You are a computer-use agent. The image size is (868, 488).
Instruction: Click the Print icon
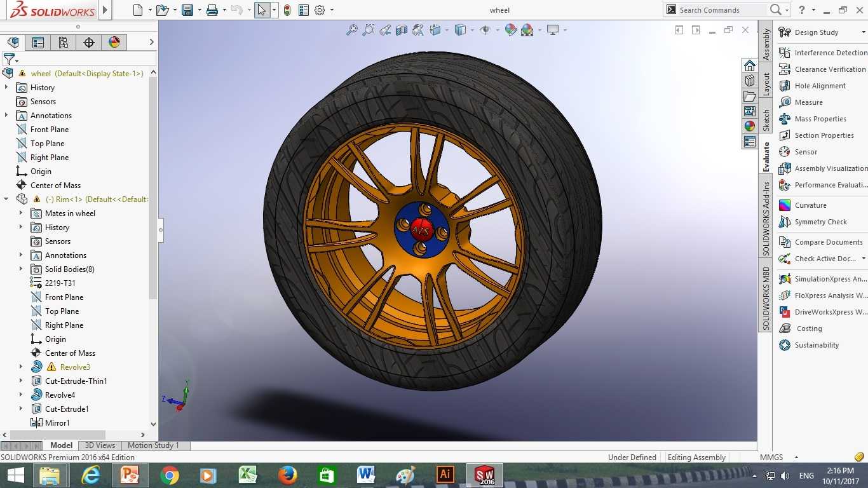(212, 10)
